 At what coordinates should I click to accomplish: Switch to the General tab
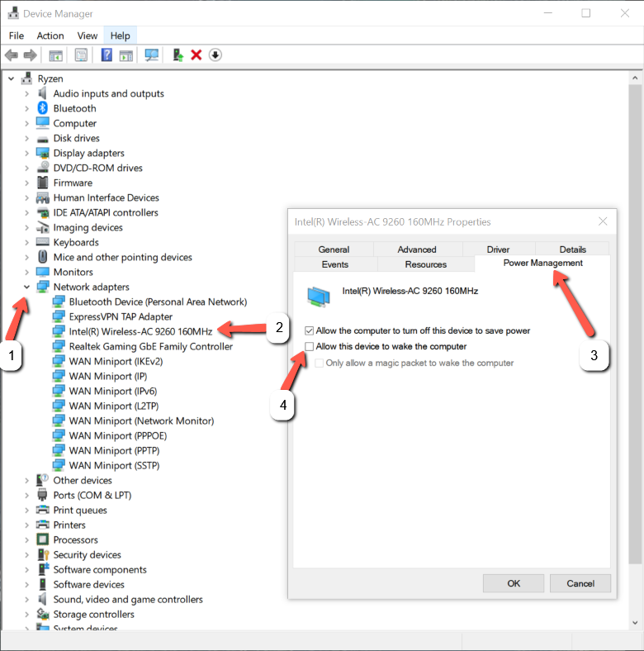tap(334, 249)
